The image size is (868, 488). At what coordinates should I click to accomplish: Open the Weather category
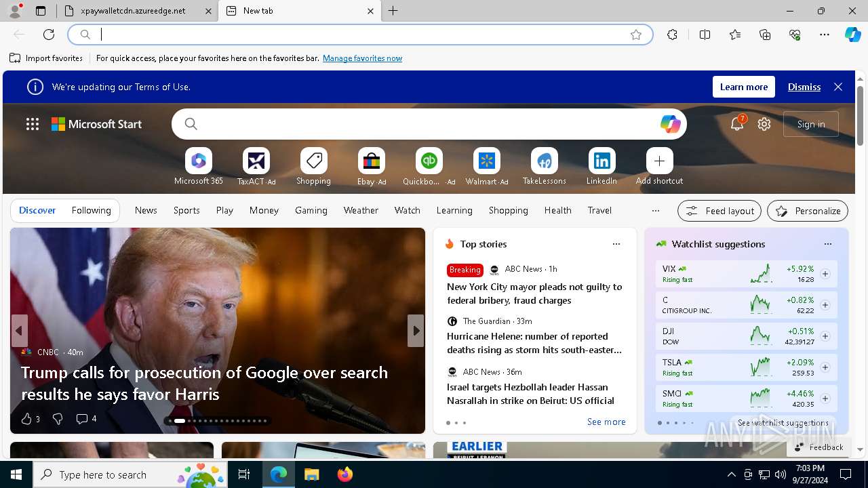pyautogui.click(x=361, y=210)
